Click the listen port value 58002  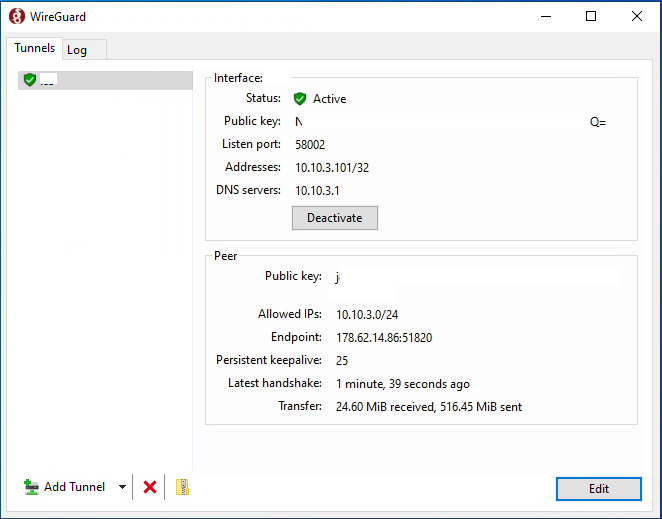[310, 145]
